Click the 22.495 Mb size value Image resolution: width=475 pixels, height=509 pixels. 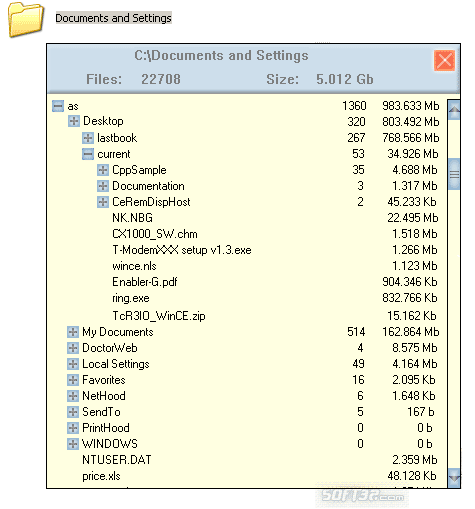(x=413, y=218)
